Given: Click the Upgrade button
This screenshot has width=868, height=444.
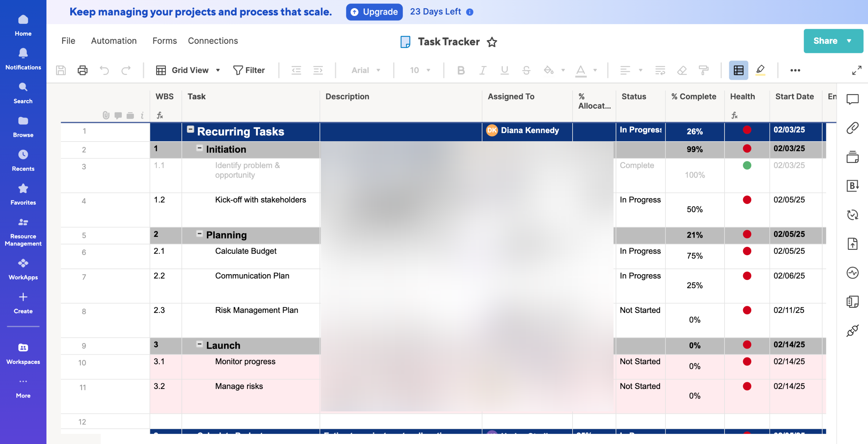Looking at the screenshot, I should [374, 12].
